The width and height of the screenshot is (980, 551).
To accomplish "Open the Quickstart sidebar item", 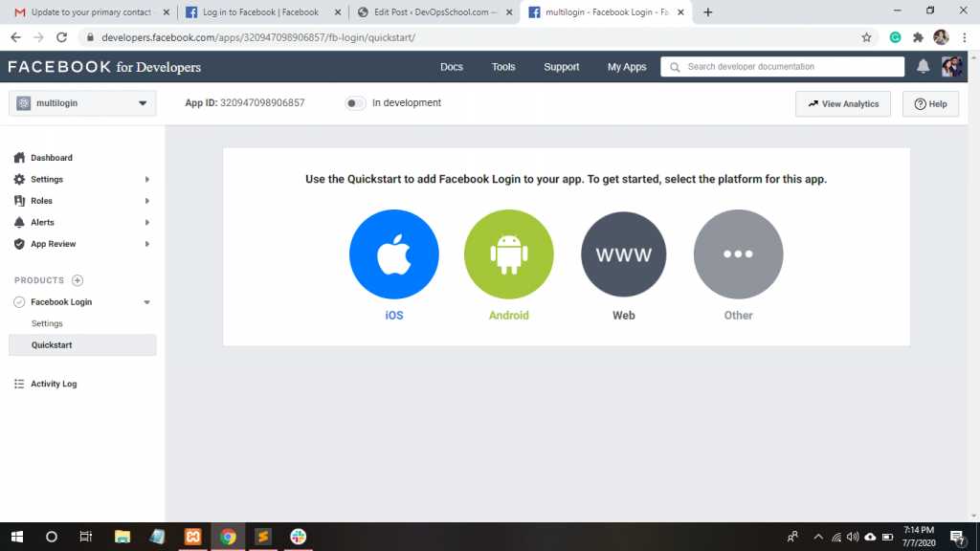I will coord(82,344).
